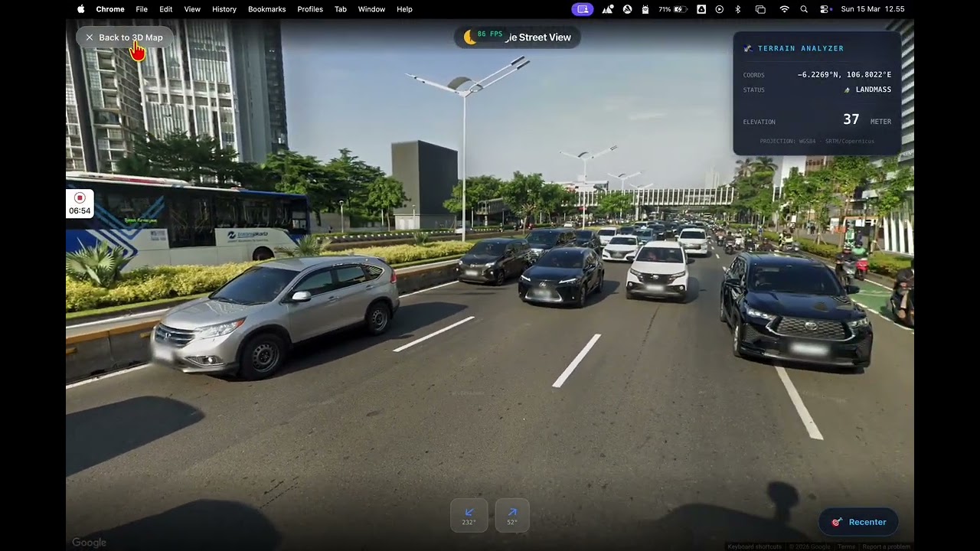Image resolution: width=980 pixels, height=551 pixels.
Task: Click the play circle menu bar icon
Action: pos(719,9)
